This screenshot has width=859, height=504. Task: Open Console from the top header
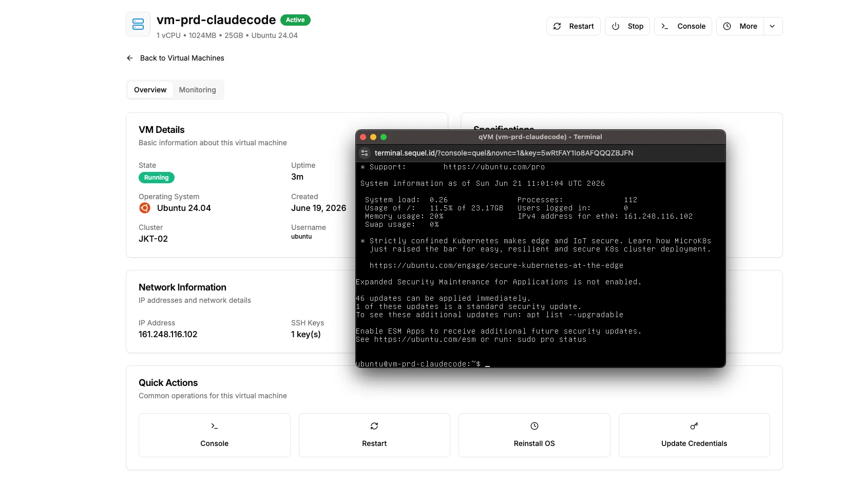coord(683,26)
